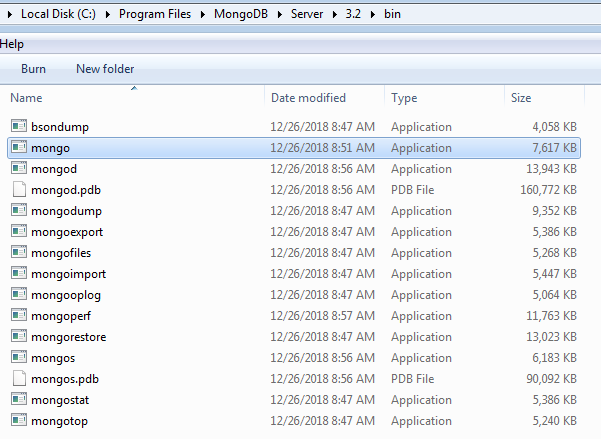The height and width of the screenshot is (439, 601).
Task: Expand the arrow after MongoDB breadcrumb
Action: [x=279, y=15]
